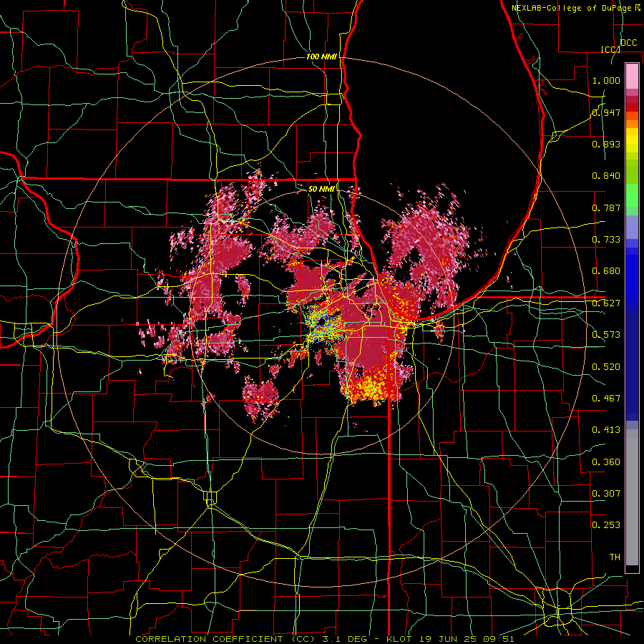The image size is (644, 644).
Task: Click the Correlation Coefficient caption at bottom
Action: coord(324,639)
